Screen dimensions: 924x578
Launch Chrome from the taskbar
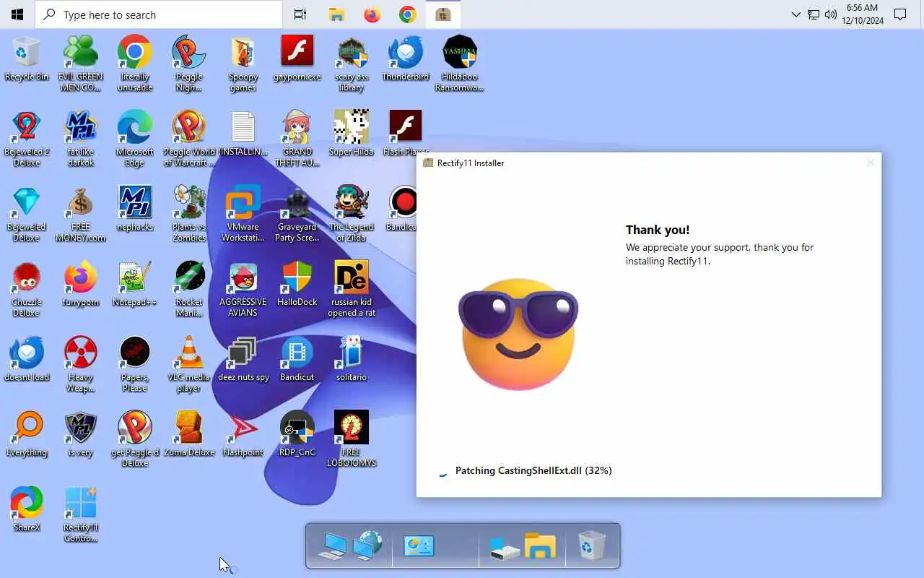[x=408, y=14]
